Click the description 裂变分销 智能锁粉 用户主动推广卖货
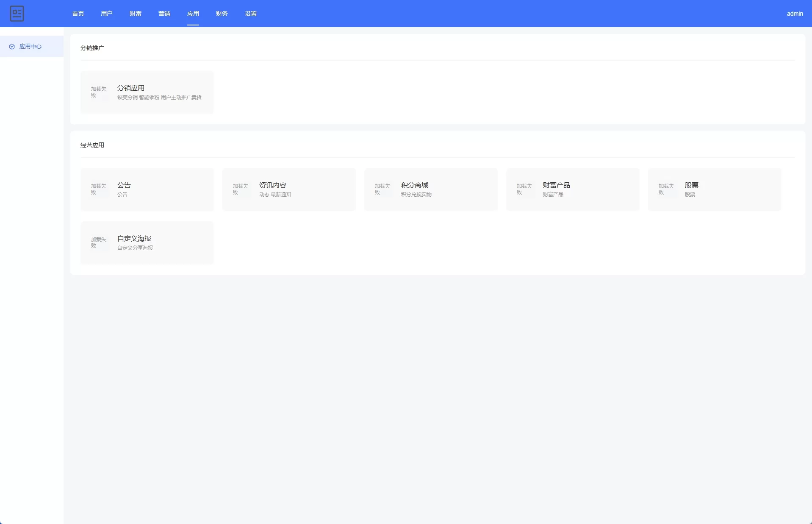The width and height of the screenshot is (812, 524). [x=159, y=97]
